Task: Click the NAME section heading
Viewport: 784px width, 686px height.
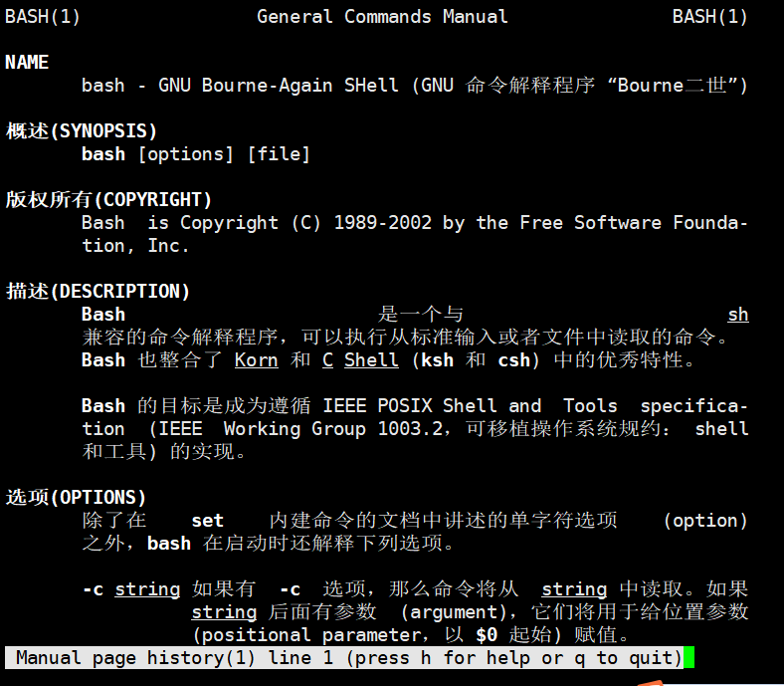Action: pyautogui.click(x=27, y=63)
